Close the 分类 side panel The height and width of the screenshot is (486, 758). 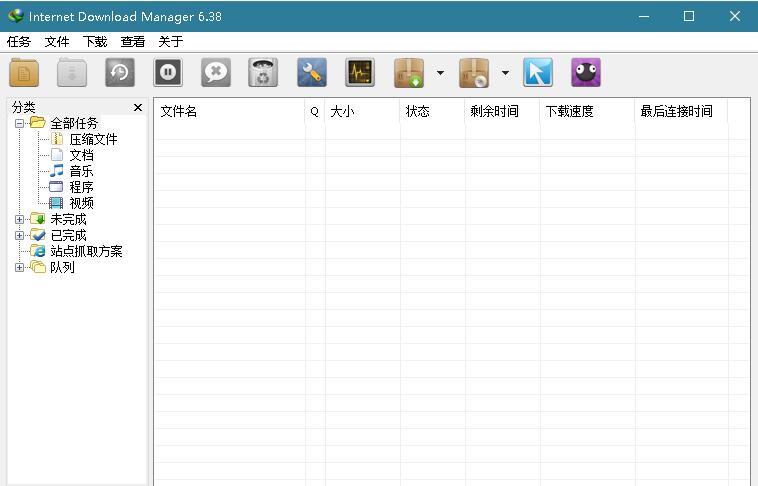(x=138, y=107)
